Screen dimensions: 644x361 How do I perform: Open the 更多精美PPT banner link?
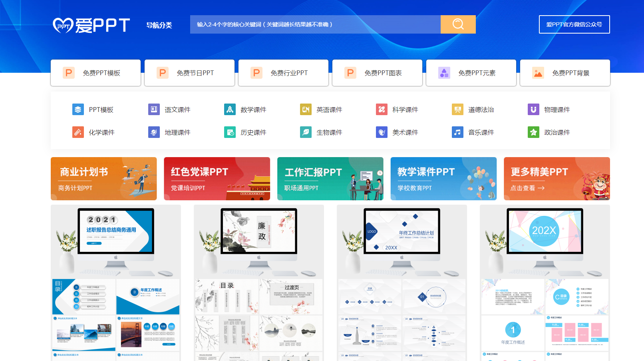[557, 178]
